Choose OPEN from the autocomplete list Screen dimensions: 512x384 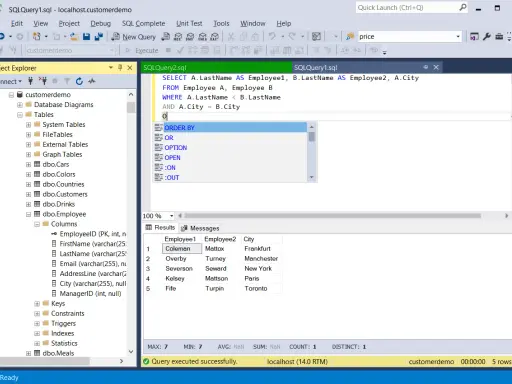tap(230, 158)
